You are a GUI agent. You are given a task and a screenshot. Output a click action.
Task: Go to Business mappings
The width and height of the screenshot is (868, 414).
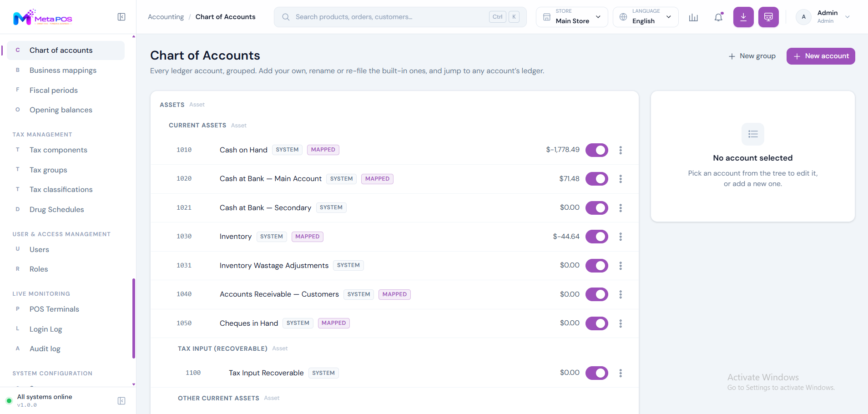pyautogui.click(x=66, y=71)
